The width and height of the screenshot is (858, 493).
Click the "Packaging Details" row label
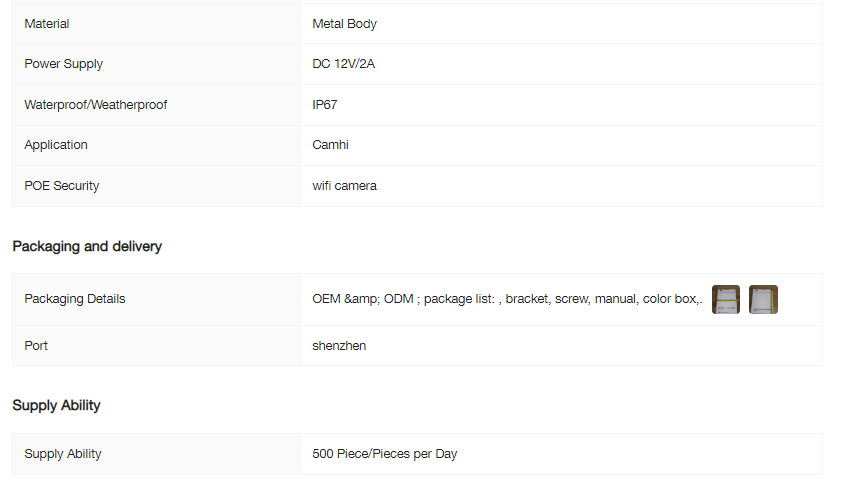(75, 299)
